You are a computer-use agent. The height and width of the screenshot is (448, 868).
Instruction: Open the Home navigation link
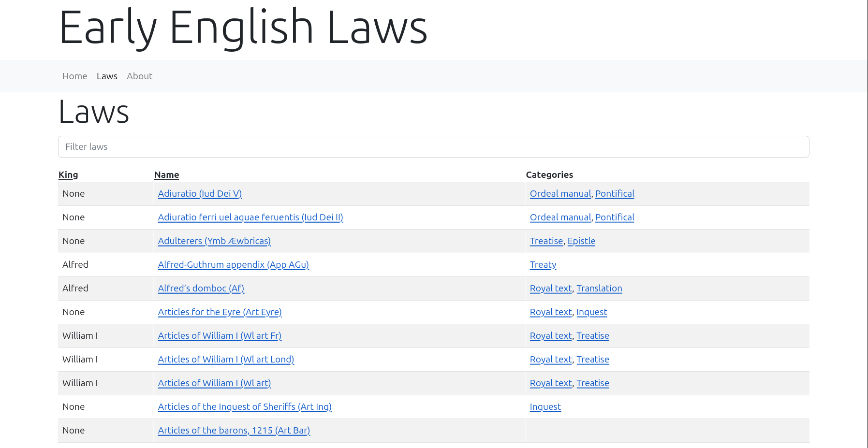click(x=74, y=76)
